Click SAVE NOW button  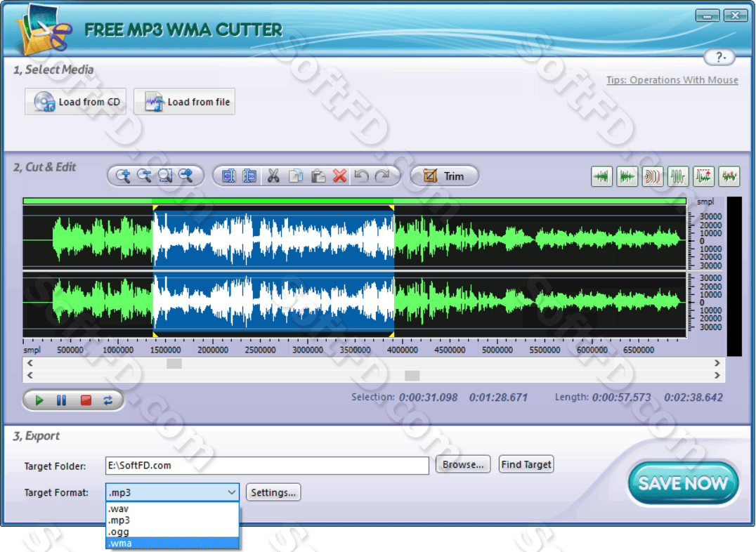[683, 483]
